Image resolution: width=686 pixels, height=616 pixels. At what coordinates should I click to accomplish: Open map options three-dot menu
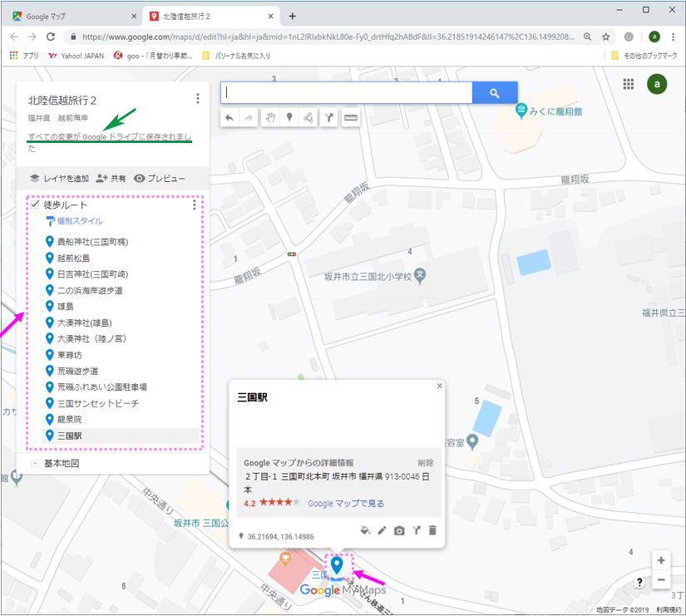(198, 98)
